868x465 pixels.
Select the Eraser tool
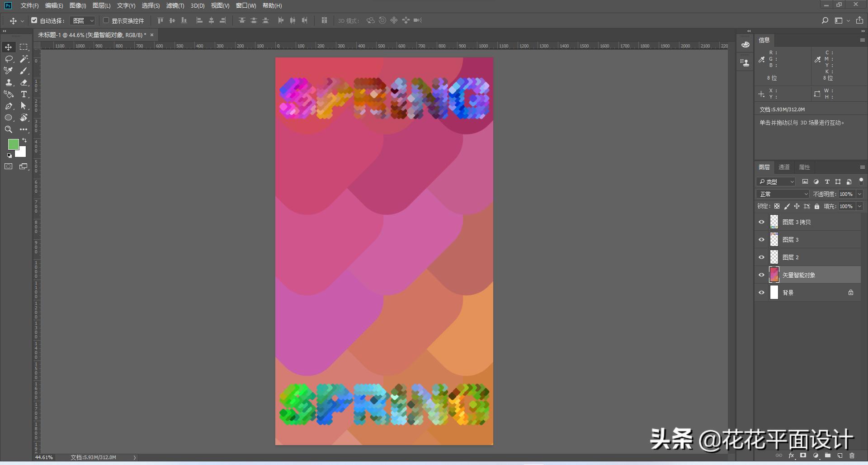pyautogui.click(x=24, y=82)
